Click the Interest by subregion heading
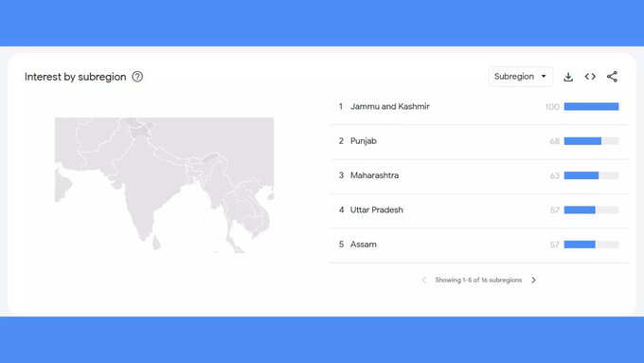The width and height of the screenshot is (644, 363). (x=75, y=77)
